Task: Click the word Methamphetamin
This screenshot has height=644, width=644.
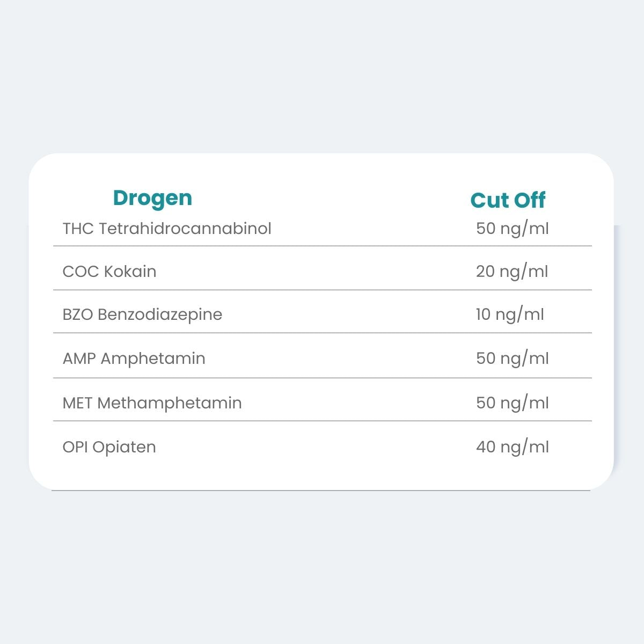Action: (170, 403)
